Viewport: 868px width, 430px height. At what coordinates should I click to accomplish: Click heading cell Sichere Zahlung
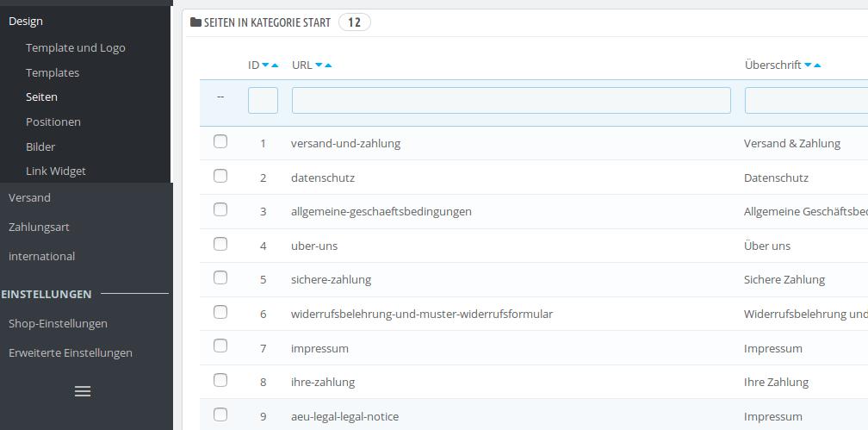point(784,280)
